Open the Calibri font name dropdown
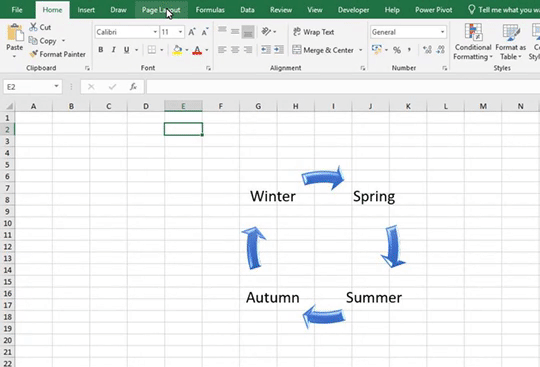Viewport: 540px width, 367px height. coord(155,32)
